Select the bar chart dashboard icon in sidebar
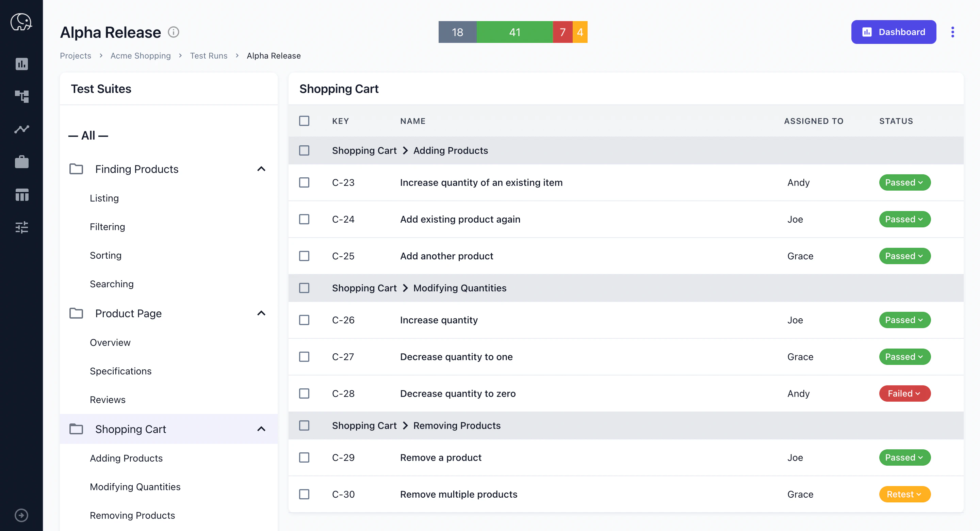Image resolution: width=980 pixels, height=531 pixels. (22, 64)
